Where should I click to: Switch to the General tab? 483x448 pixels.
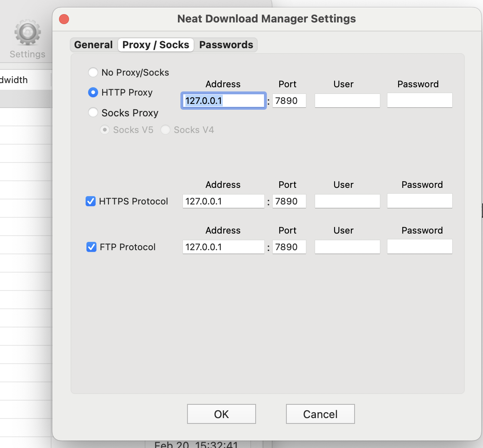pyautogui.click(x=94, y=45)
